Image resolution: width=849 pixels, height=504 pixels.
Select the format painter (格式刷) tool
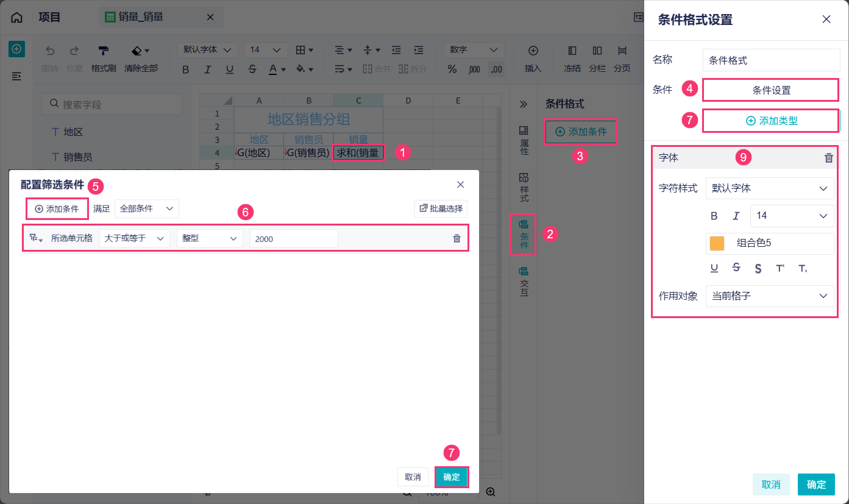(104, 51)
